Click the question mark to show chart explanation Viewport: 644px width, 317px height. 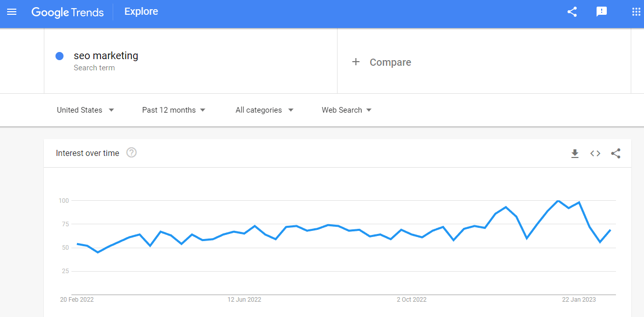click(x=131, y=152)
